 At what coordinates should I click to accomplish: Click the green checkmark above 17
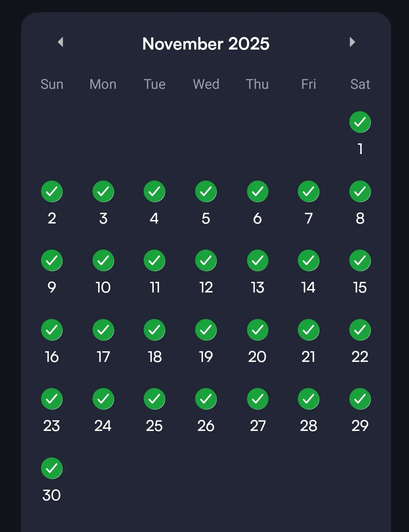103,330
